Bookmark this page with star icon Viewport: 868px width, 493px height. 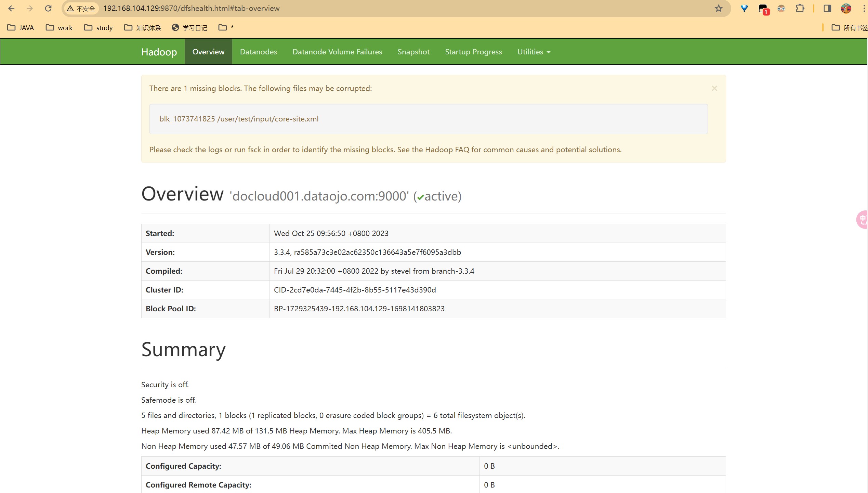click(x=718, y=9)
